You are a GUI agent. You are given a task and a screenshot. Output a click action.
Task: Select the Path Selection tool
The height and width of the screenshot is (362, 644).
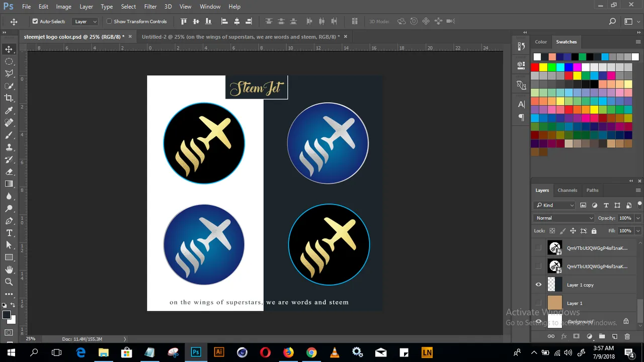point(9,245)
